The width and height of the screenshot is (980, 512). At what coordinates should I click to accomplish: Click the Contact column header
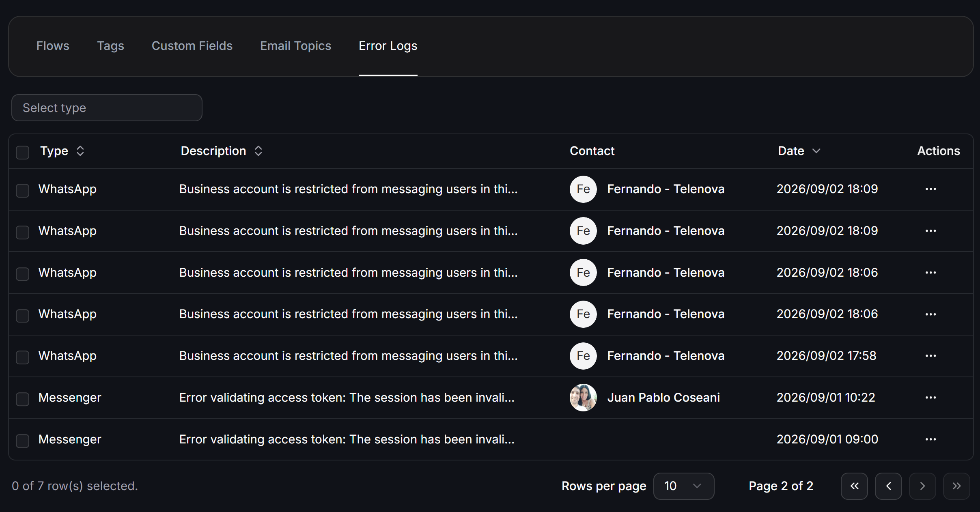point(592,151)
